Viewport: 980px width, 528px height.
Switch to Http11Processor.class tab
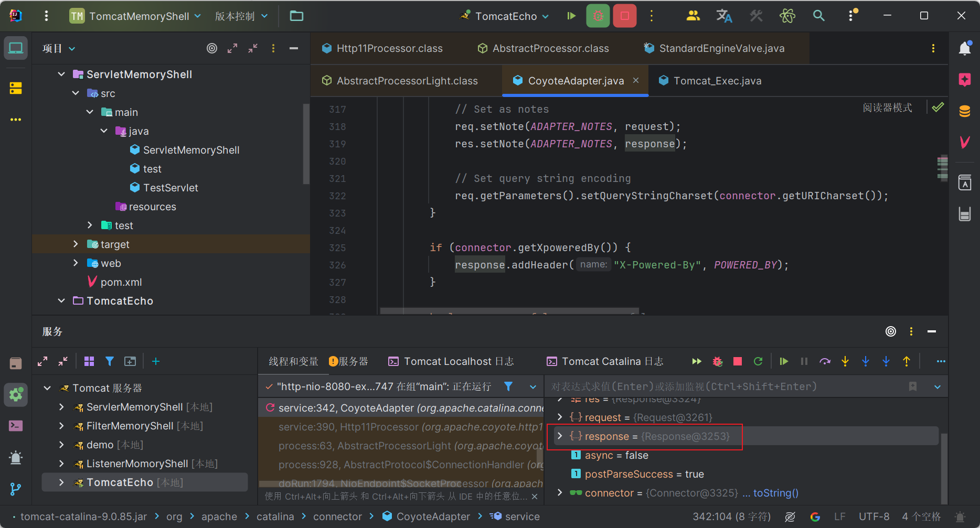tap(382, 48)
